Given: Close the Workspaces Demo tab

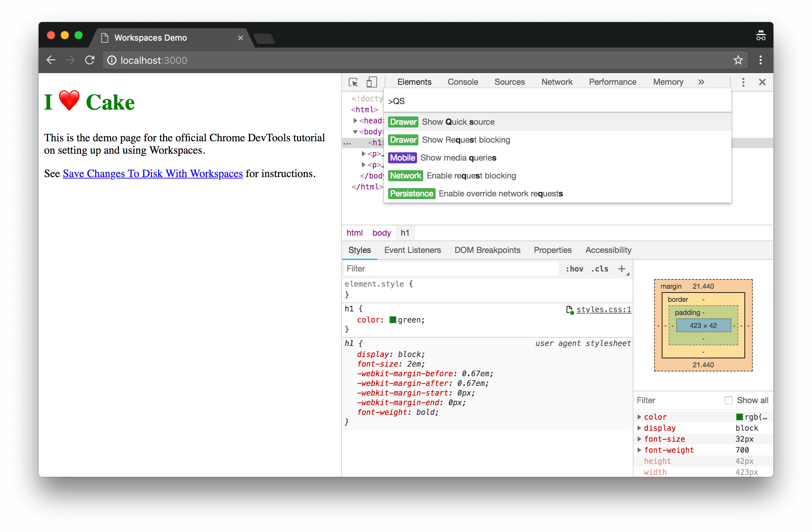Looking at the screenshot, I should [x=241, y=38].
